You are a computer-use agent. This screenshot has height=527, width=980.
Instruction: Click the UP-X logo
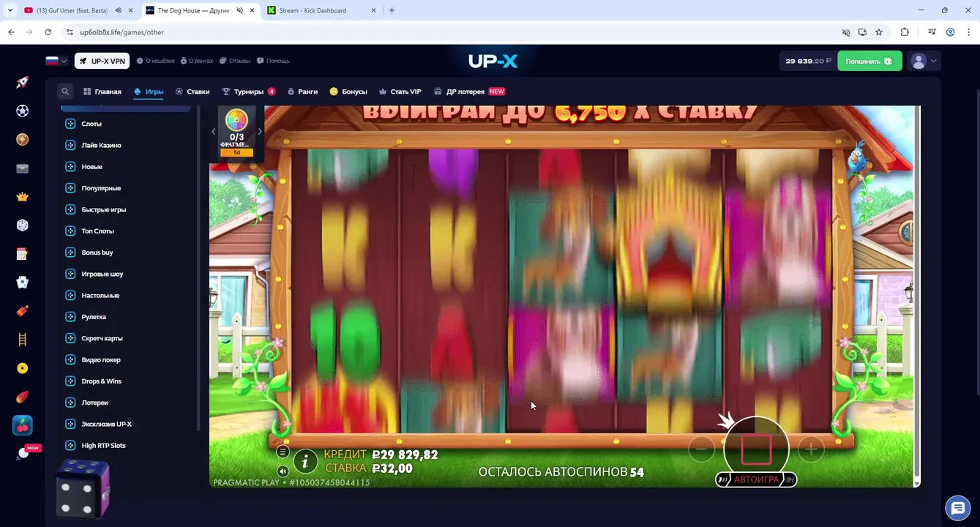(x=493, y=61)
